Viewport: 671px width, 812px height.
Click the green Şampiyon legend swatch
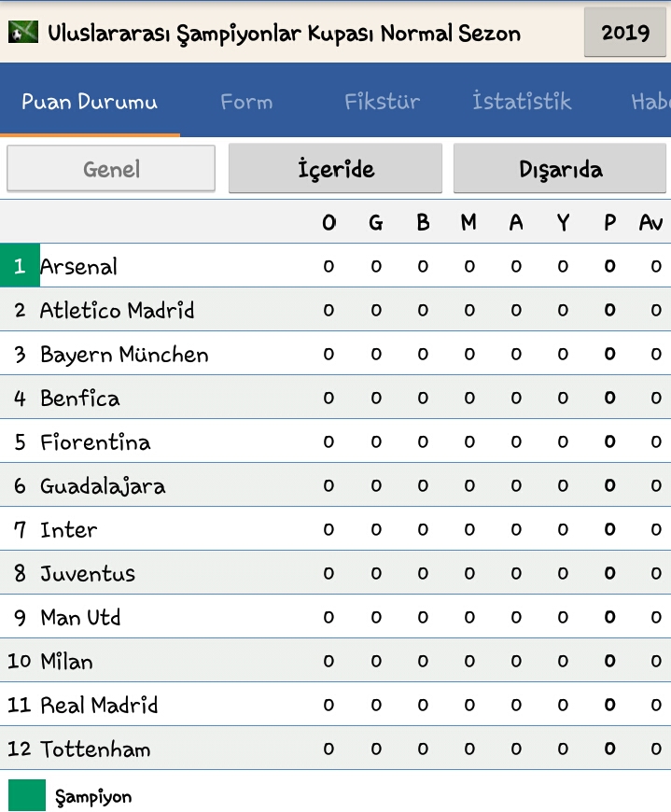[27, 795]
